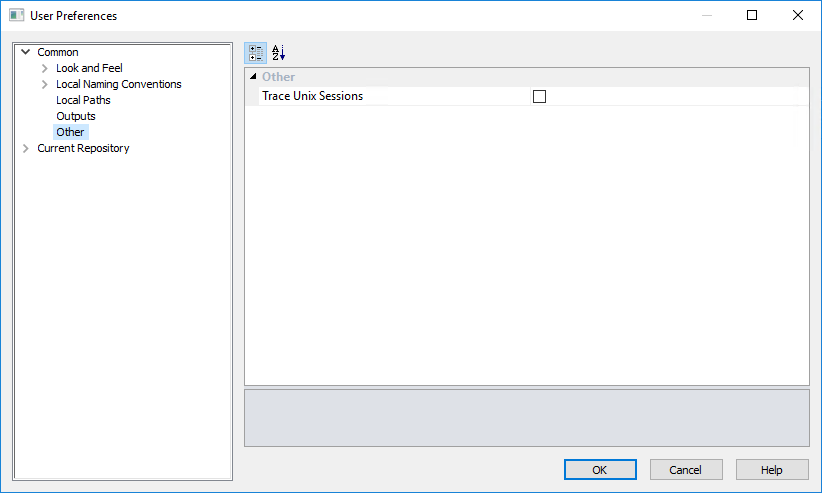Screen dimensions: 824x493
Task: Expand the Local Naming Conventions node
Action: (45, 84)
